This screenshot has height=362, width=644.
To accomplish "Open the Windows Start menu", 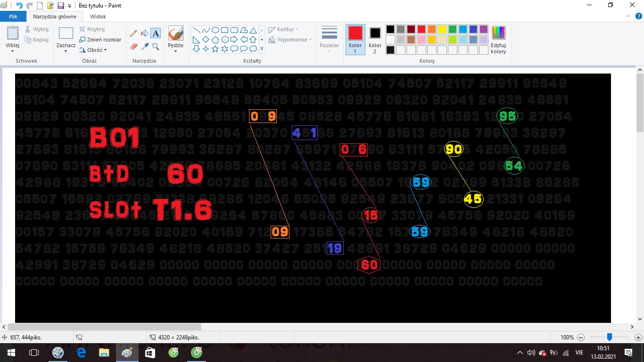I will pos(11,353).
